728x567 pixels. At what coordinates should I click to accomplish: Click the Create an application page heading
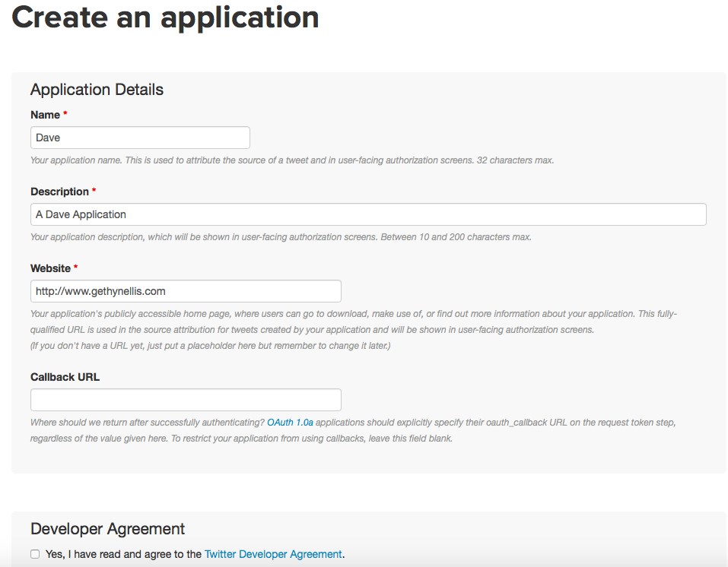[x=165, y=17]
